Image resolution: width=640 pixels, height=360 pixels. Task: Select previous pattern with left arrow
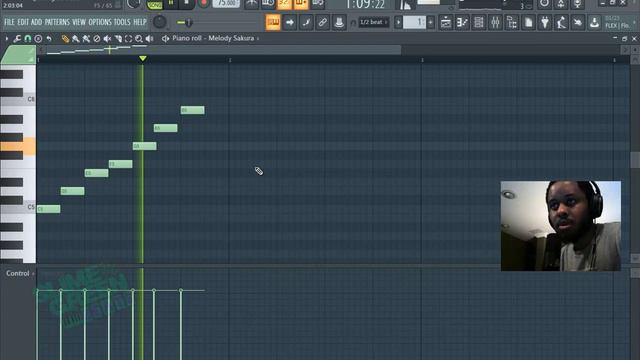coord(398,22)
